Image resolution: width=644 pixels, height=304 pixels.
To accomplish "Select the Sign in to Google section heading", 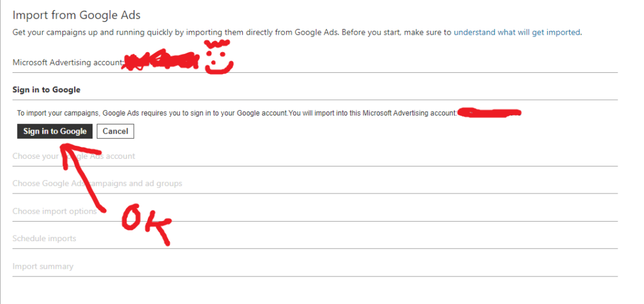I will click(x=47, y=89).
